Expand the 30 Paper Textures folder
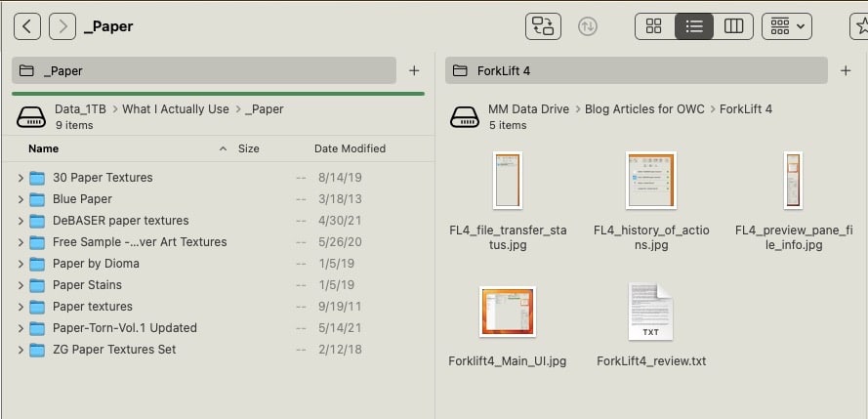This screenshot has height=419, width=868. 21,178
